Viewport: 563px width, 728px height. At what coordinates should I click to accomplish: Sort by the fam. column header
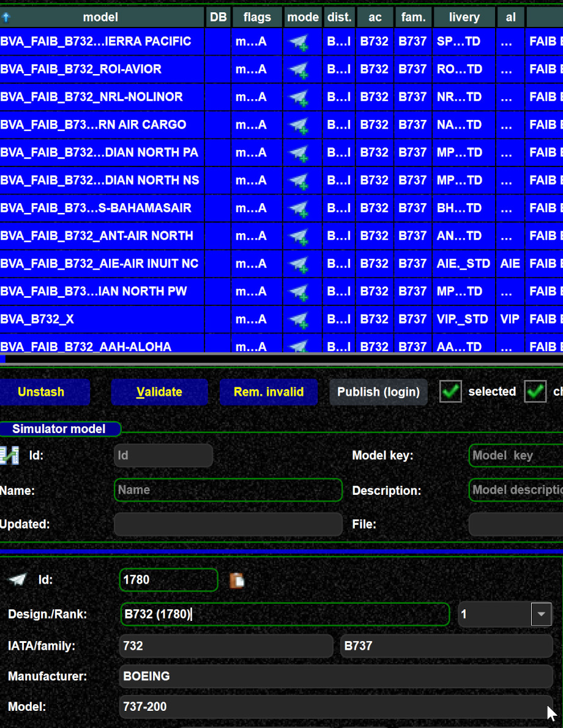(x=414, y=17)
